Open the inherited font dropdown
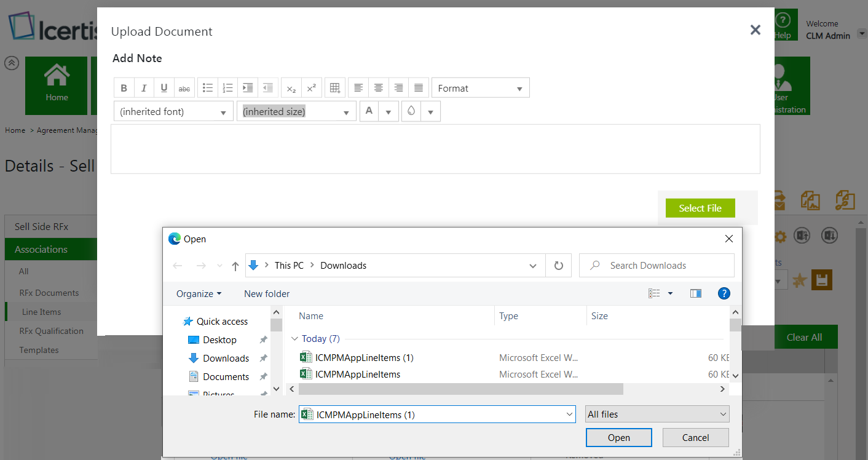Viewport: 868px width, 460px height. [x=173, y=112]
